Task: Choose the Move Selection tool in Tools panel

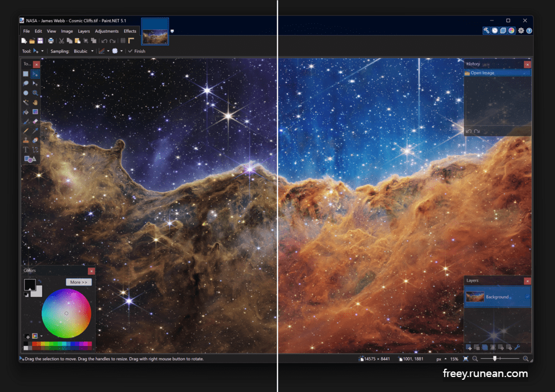Action: point(35,83)
